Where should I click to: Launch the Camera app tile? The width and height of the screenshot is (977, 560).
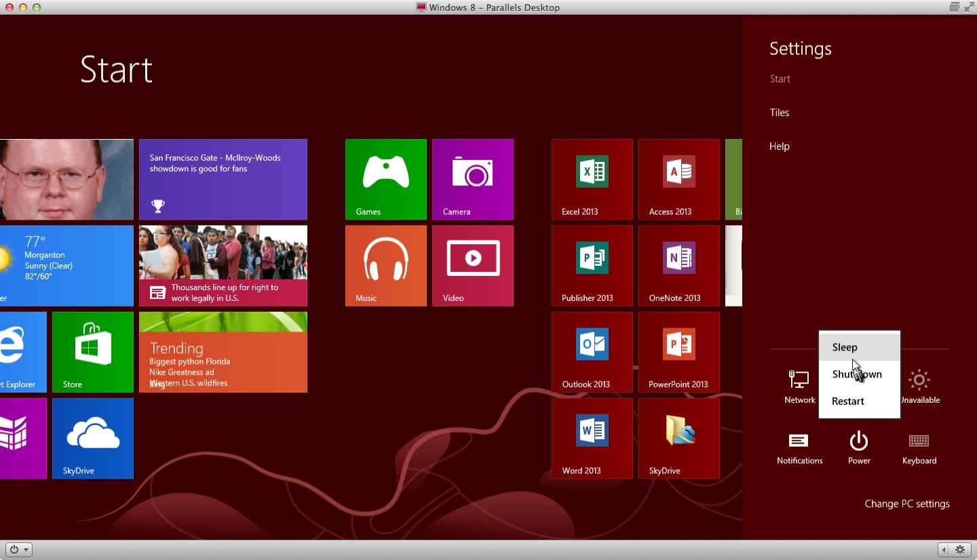[473, 180]
